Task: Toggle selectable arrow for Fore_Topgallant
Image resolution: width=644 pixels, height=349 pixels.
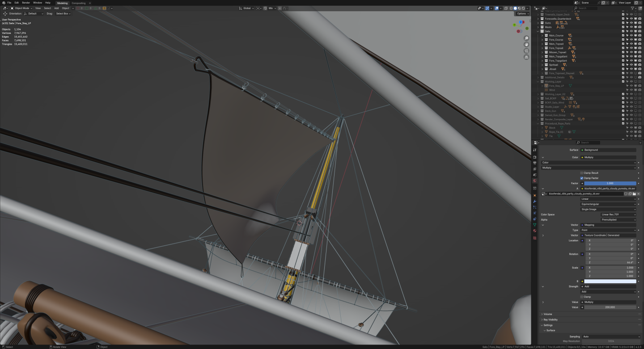Action: click(x=627, y=60)
